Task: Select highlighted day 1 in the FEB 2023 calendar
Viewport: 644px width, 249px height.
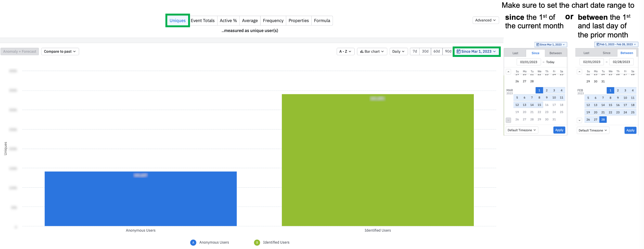Action: pyautogui.click(x=610, y=90)
